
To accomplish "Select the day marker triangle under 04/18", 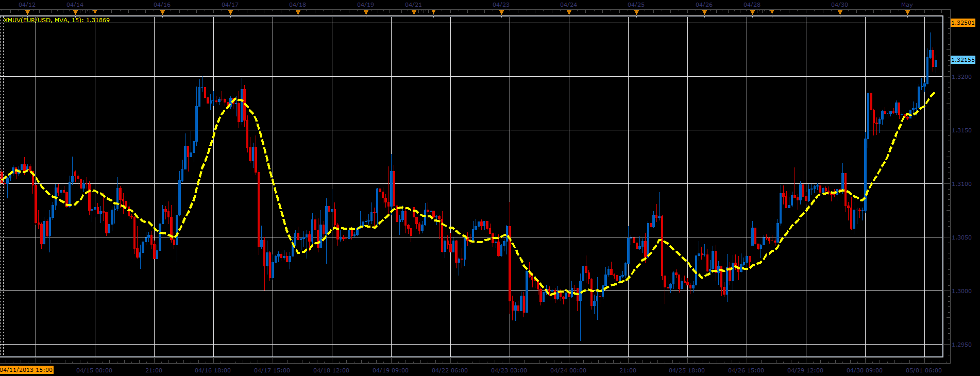I will pyautogui.click(x=298, y=12).
